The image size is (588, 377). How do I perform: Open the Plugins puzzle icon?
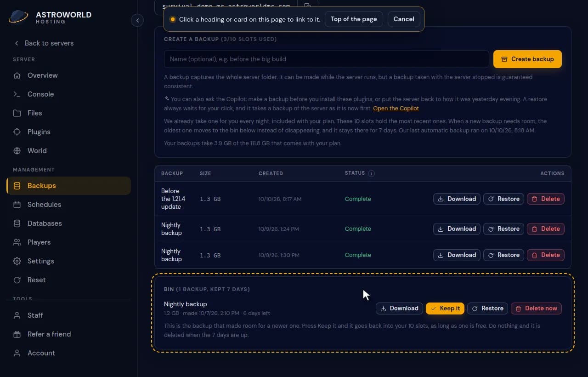pos(17,131)
